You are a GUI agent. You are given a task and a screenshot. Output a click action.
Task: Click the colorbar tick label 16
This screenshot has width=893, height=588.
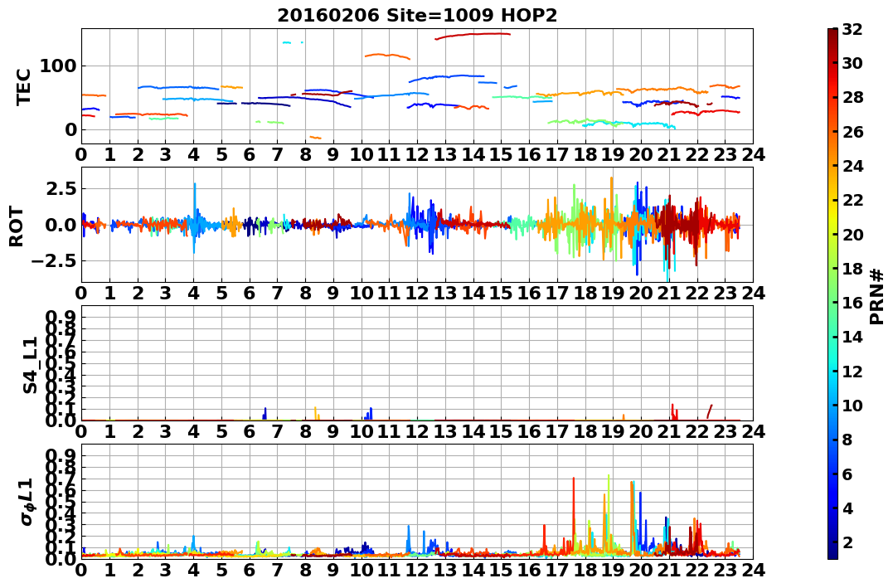(852, 303)
